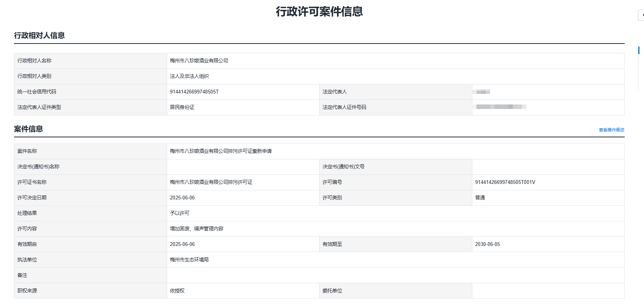Click the 增加固废、噪声管理内容 permit content
The width and height of the screenshot is (644, 305).
point(196,229)
